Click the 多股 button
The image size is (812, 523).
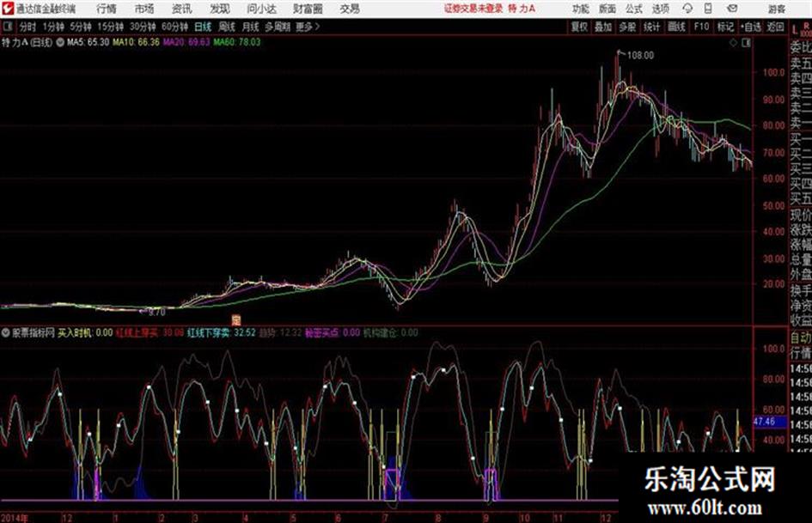(x=627, y=27)
